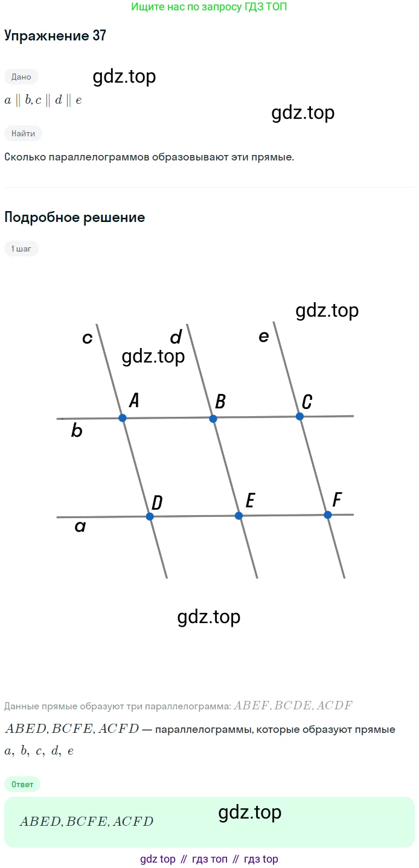Click the "Подробное решение" heading
Viewport: 419px width, 868px height.
(x=74, y=217)
